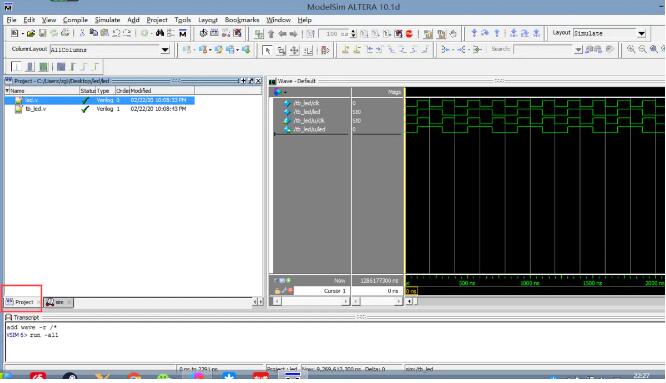Click the lock icon beside Cursor 1

click(x=277, y=291)
